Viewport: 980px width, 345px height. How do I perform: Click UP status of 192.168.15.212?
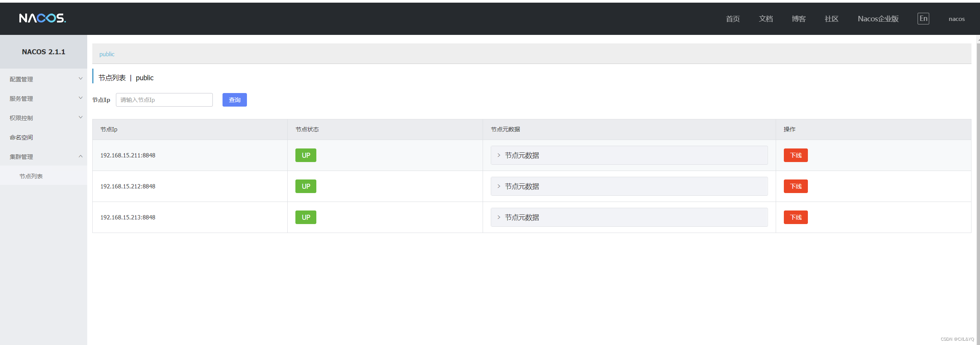[x=306, y=186]
